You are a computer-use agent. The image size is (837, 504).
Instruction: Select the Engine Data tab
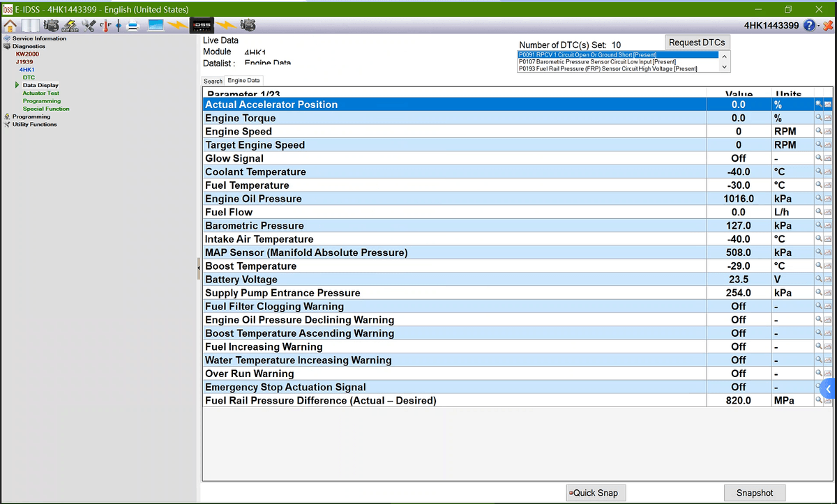tap(243, 81)
